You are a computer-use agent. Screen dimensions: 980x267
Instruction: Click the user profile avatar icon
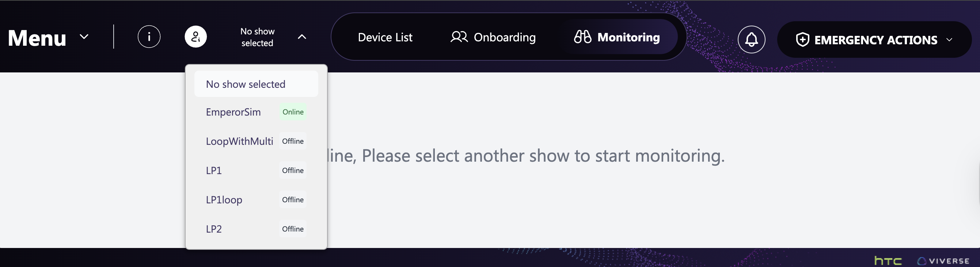(x=195, y=37)
